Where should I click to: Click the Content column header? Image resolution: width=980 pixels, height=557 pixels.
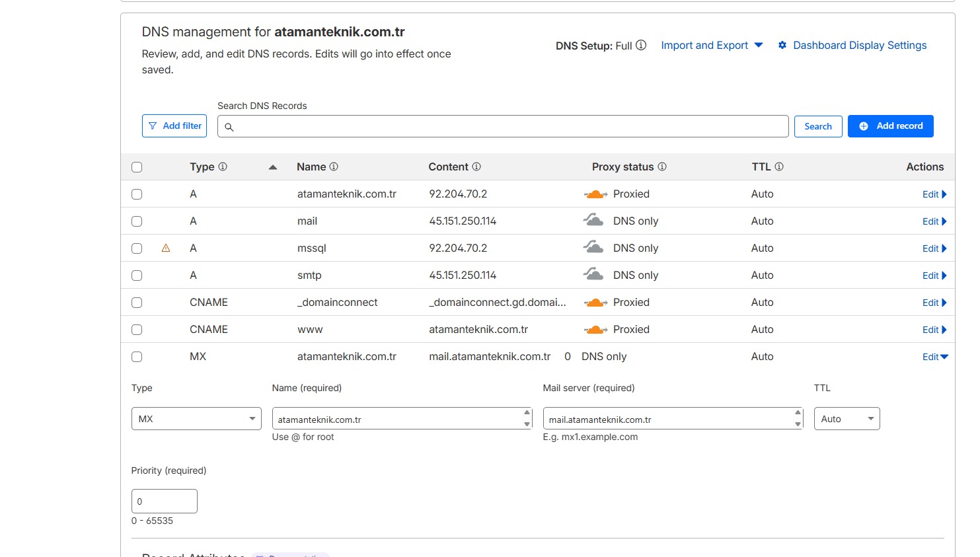[x=448, y=167]
